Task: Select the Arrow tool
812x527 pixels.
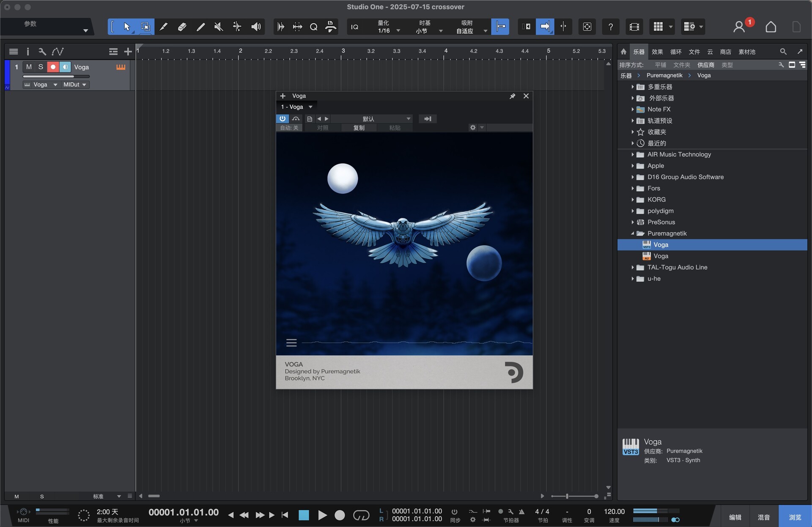Action: coord(126,27)
